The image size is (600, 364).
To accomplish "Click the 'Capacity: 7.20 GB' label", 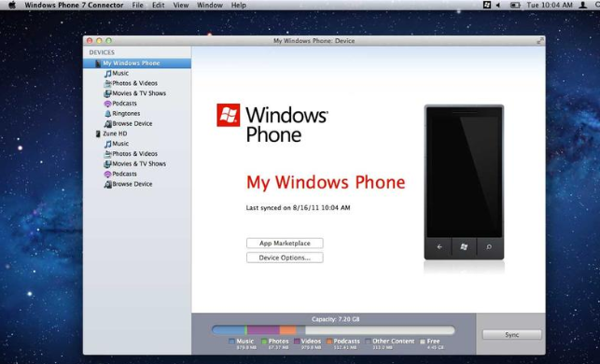I will [335, 319].
